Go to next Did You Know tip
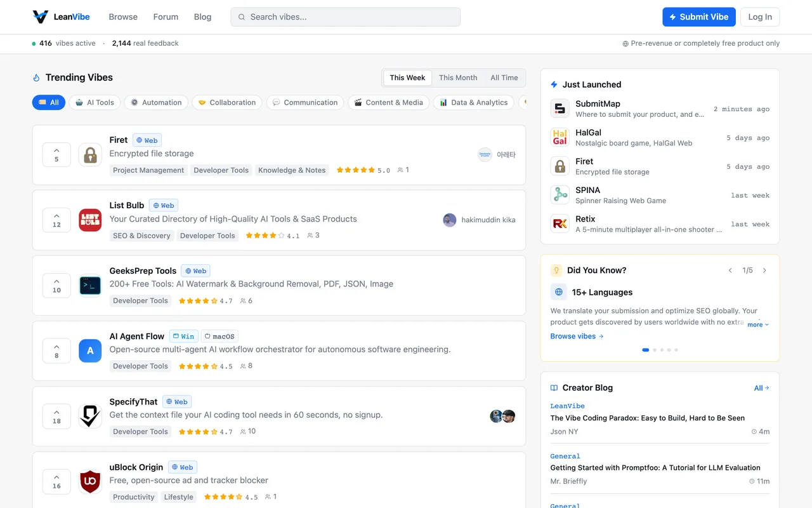 coord(764,271)
